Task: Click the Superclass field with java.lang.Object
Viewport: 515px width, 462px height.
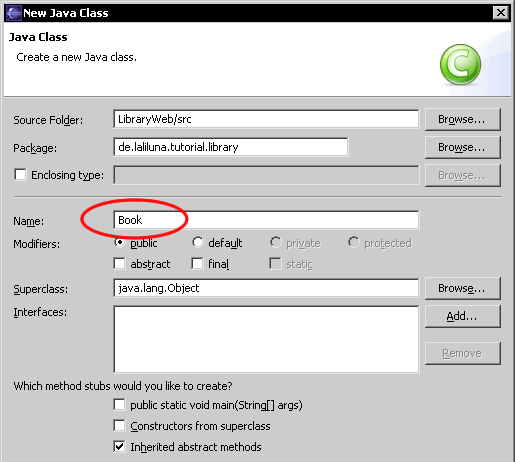Action: click(x=266, y=288)
